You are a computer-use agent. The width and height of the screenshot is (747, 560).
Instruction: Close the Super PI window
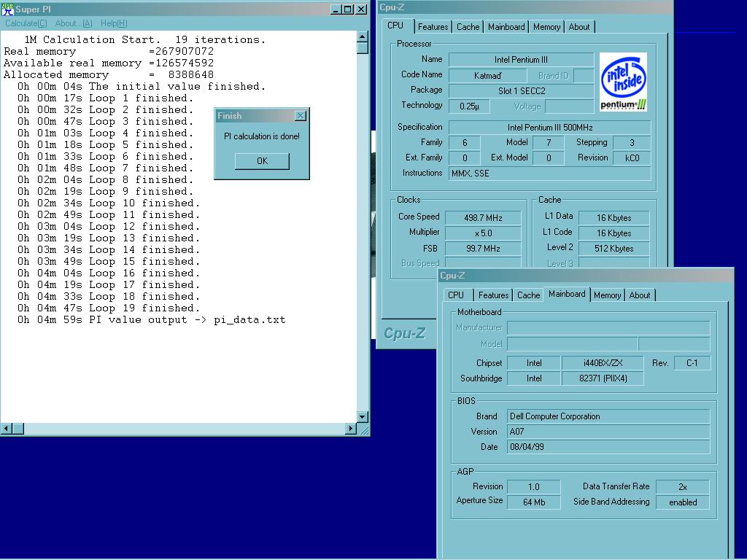tap(362, 9)
